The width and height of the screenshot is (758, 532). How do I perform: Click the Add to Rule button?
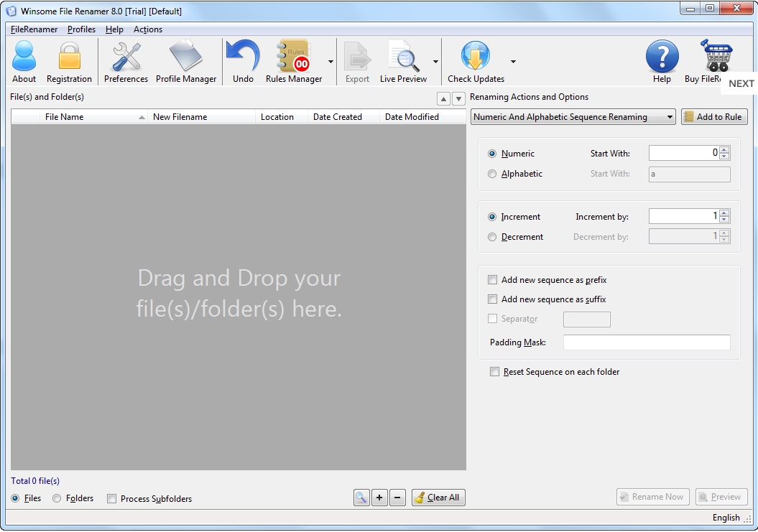(714, 117)
